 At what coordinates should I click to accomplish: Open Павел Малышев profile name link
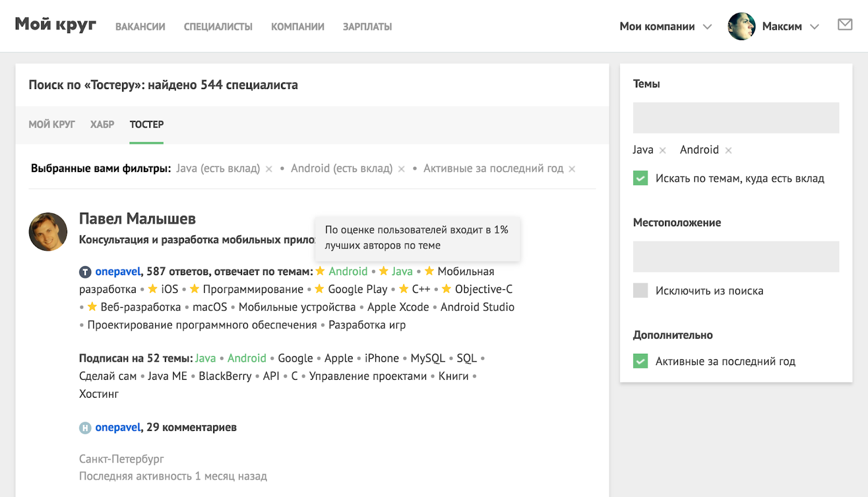(137, 219)
